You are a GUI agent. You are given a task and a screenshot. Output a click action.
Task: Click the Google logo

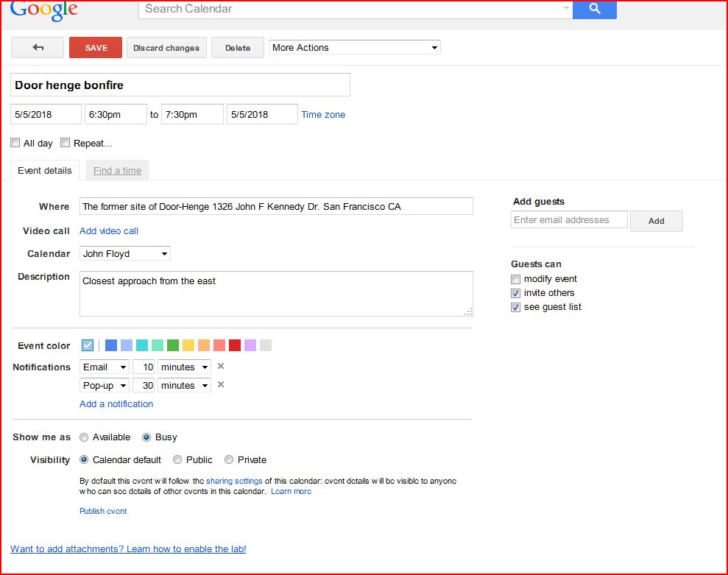tap(44, 9)
